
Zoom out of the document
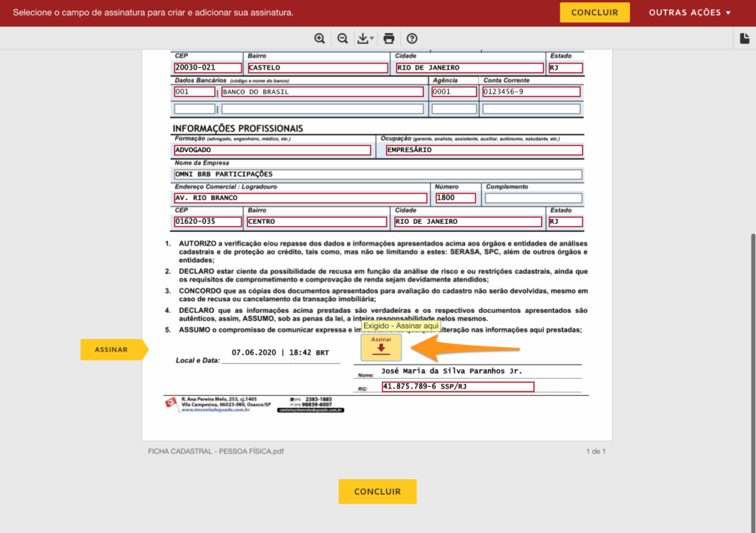coord(343,38)
